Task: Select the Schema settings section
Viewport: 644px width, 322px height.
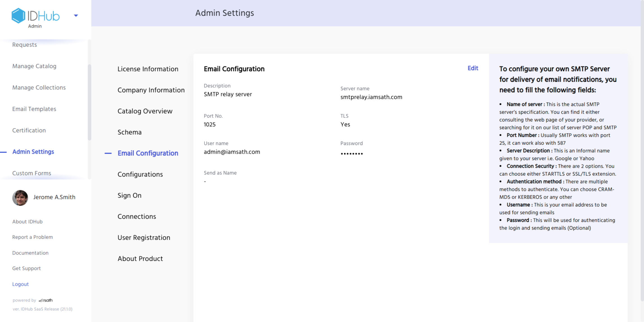Action: coord(129,132)
